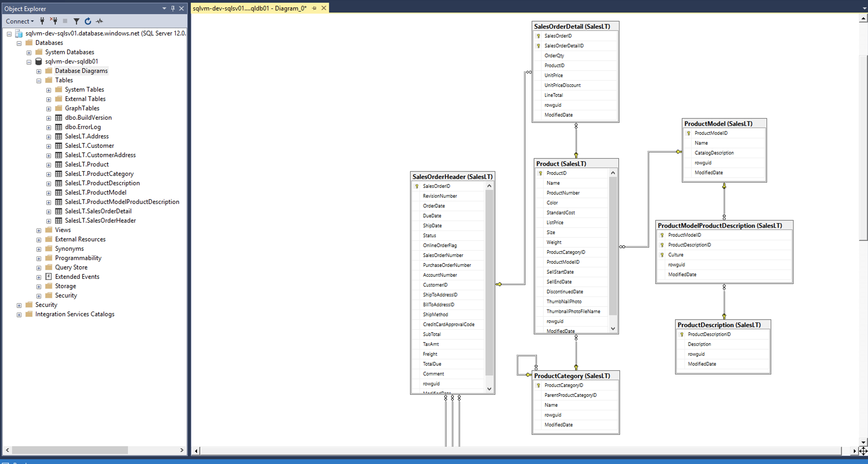Click the SalesLT.Product table icon in tree
The height and width of the screenshot is (464, 868).
[59, 165]
